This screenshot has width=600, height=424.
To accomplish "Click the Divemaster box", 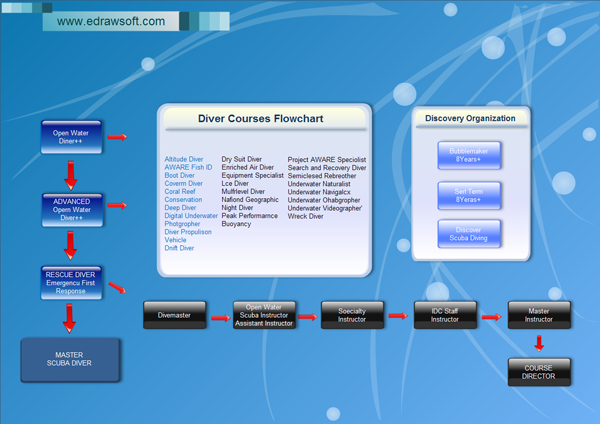I will (x=174, y=315).
